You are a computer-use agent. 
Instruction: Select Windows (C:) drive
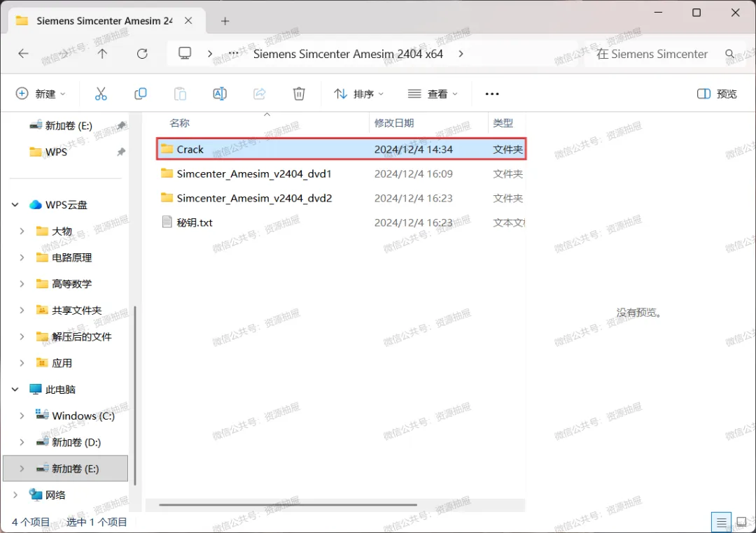point(83,416)
